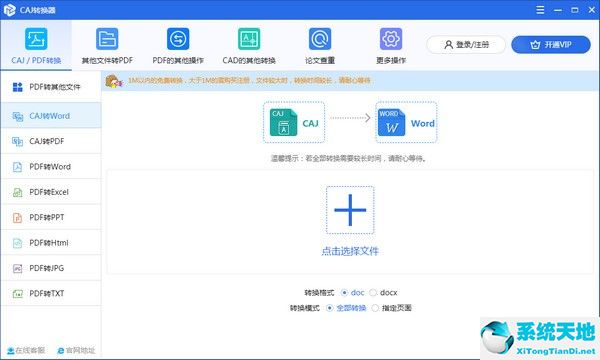
Task: Select the doc format radio button
Action: (344, 293)
